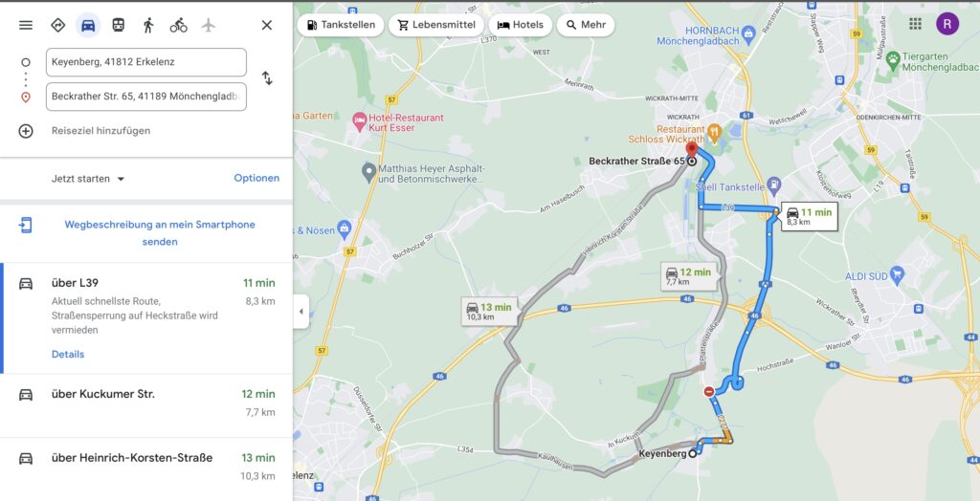Screen dimensions: 980x501
Task: Open the hamburger main menu
Action: 26,25
